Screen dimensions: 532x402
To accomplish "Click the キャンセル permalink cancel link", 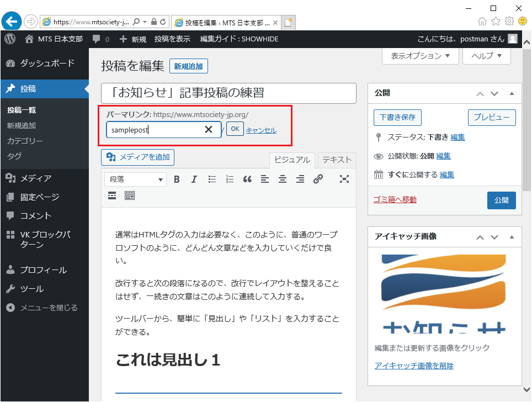I will 261,130.
